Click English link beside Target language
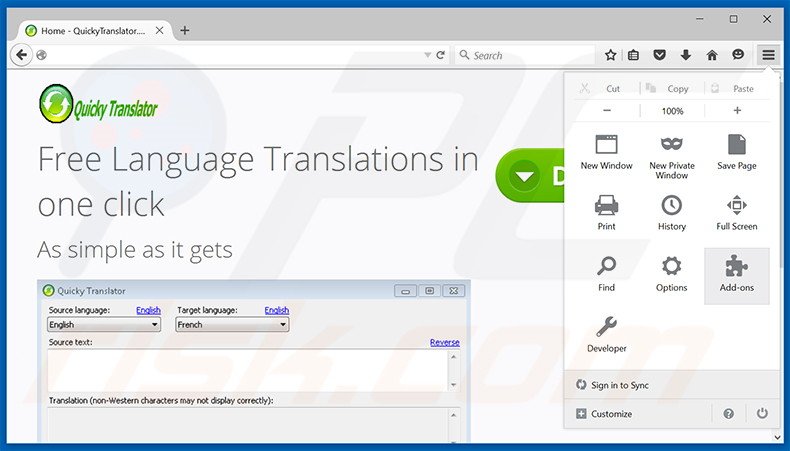Screen dimensions: 790x451 pyautogui.click(x=277, y=310)
